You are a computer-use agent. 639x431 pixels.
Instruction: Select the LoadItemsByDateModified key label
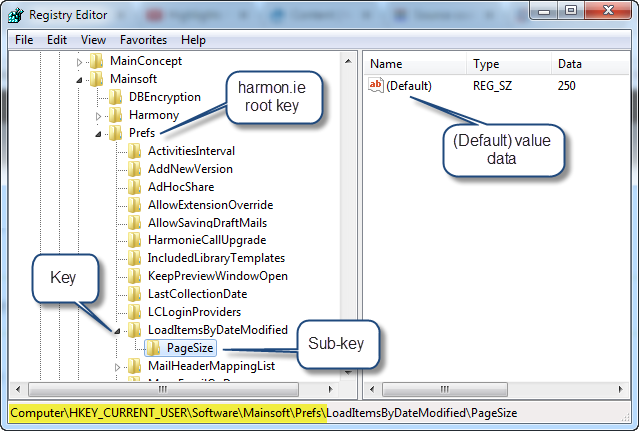[218, 330]
